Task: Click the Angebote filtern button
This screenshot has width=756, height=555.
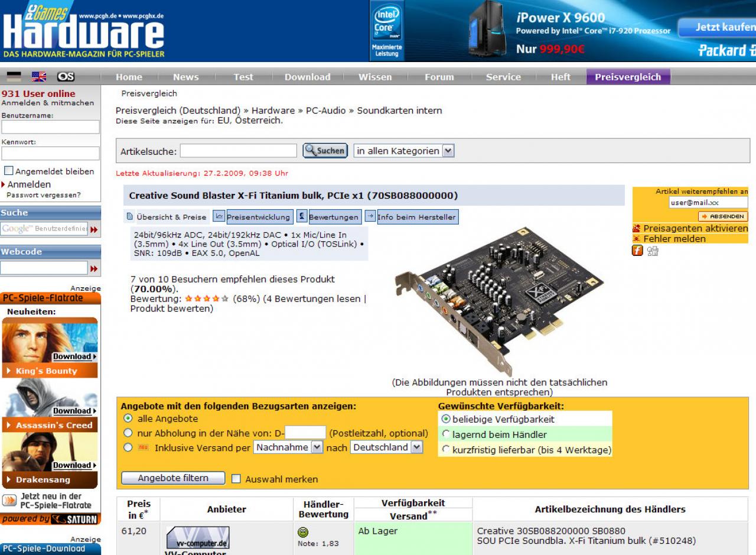Action: [173, 478]
